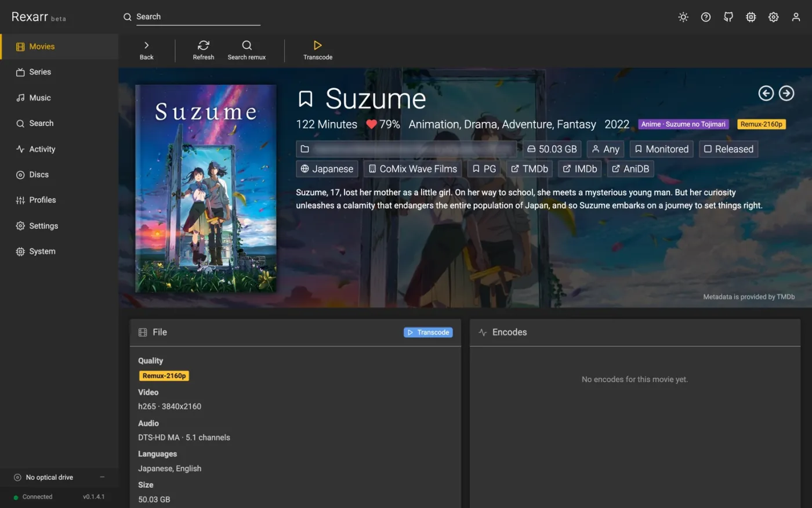The image size is (812, 508).
Task: Click the PG rating badge
Action: [484, 169]
